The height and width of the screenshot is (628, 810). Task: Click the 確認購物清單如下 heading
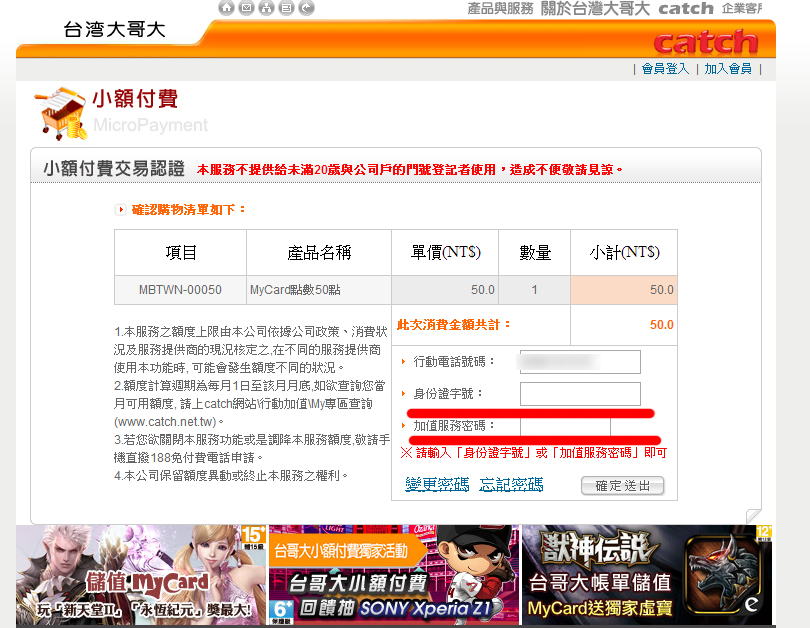pyautogui.click(x=188, y=209)
